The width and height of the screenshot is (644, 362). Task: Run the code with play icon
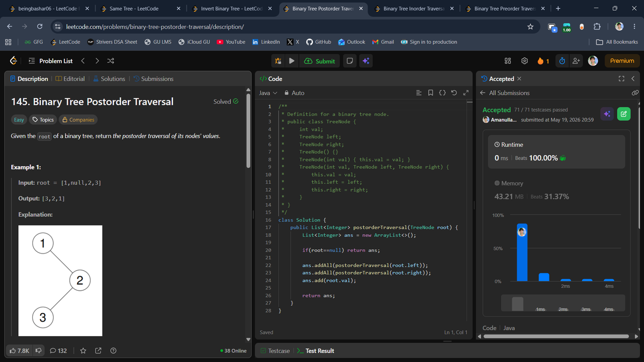click(291, 61)
